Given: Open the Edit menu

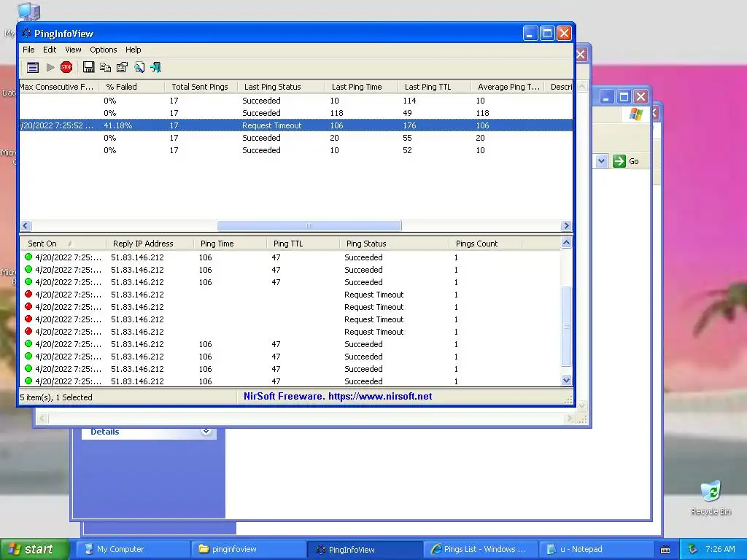Looking at the screenshot, I should (x=50, y=50).
